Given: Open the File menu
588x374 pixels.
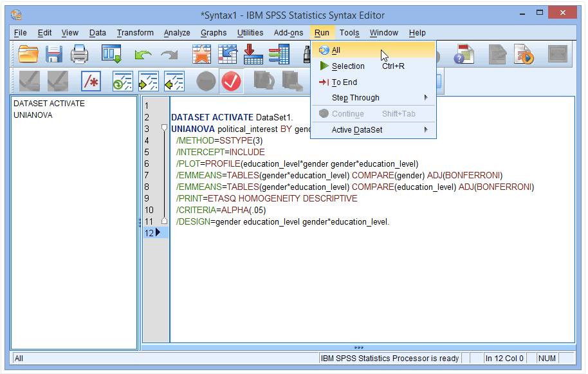Looking at the screenshot, I should pos(20,33).
